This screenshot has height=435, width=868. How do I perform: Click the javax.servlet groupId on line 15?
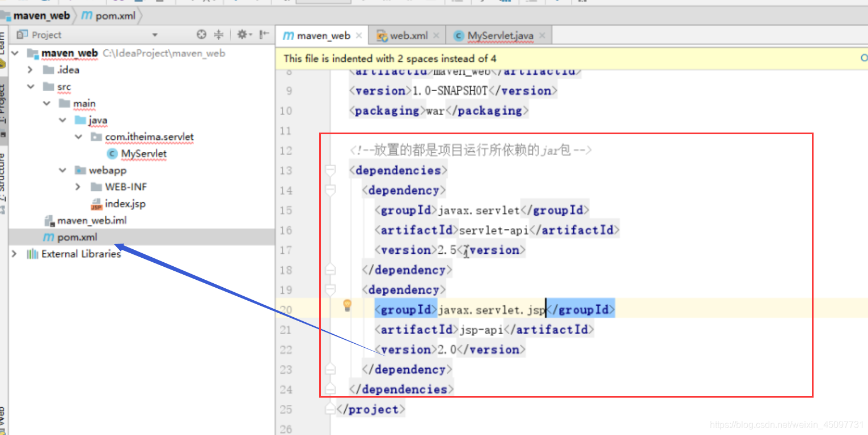click(x=479, y=210)
